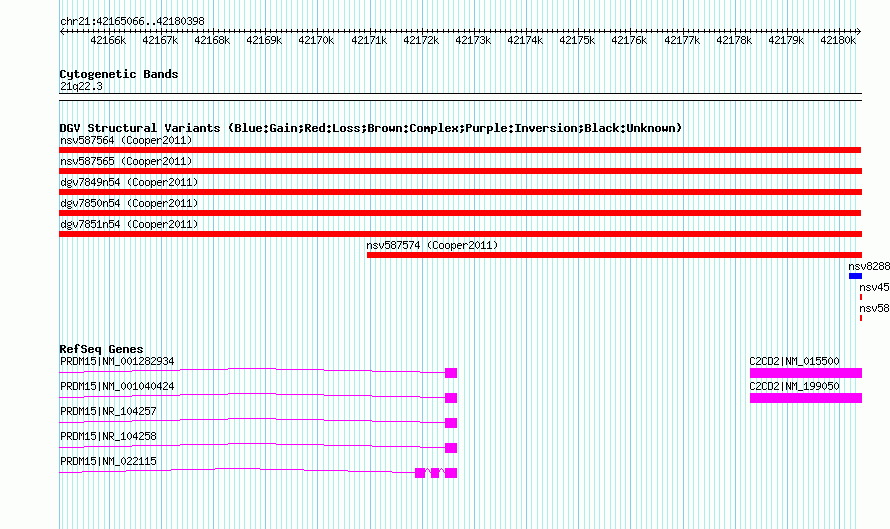Click the nsv8288 truncated variant label
Viewport: 890px width, 529px height.
(x=869, y=266)
